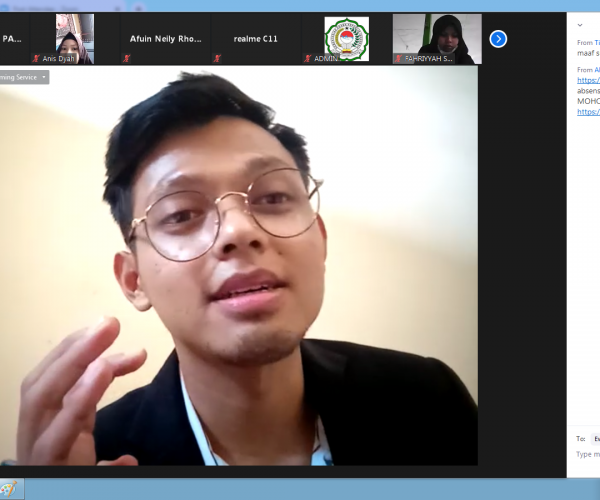This screenshot has height=500, width=600.
Task: Click muted mic icon on FAHRIYYAH tile
Action: (398, 59)
